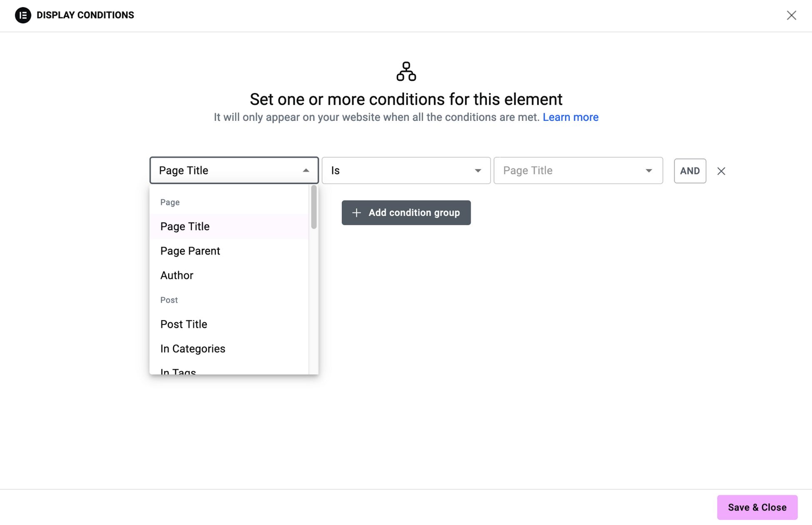
Task: Open the Page Title value dropdown
Action: click(649, 170)
